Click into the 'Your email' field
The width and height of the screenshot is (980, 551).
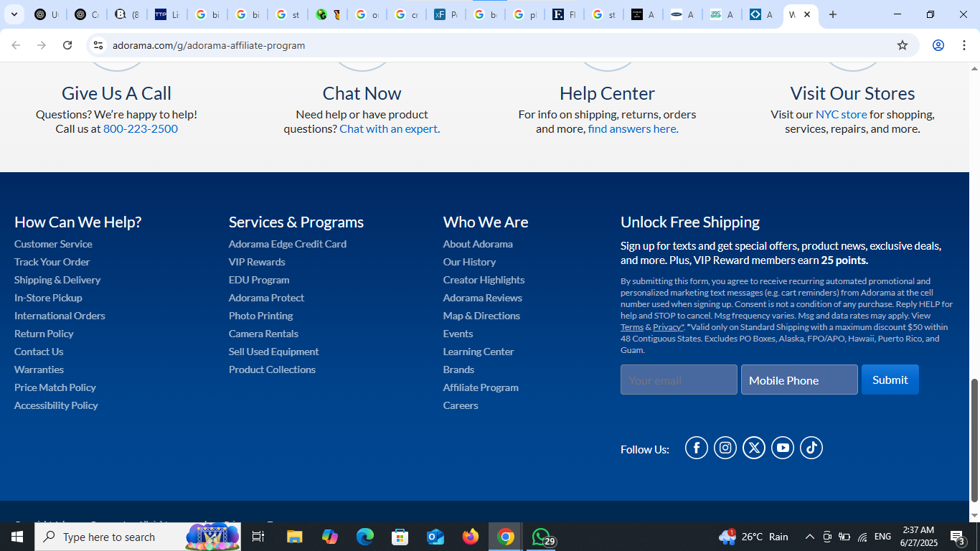click(x=679, y=380)
